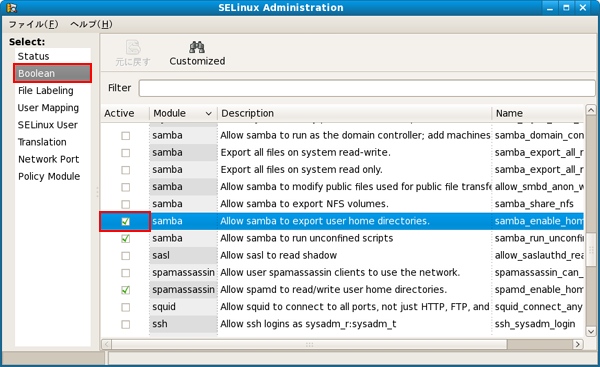Enable Allow sasl to read shadow checkbox
This screenshot has width=600, height=367.
pyautogui.click(x=126, y=256)
